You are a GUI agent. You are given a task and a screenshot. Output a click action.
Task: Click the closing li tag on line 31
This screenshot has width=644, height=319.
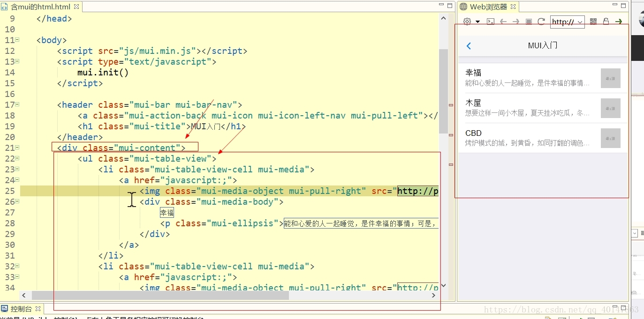pos(111,256)
